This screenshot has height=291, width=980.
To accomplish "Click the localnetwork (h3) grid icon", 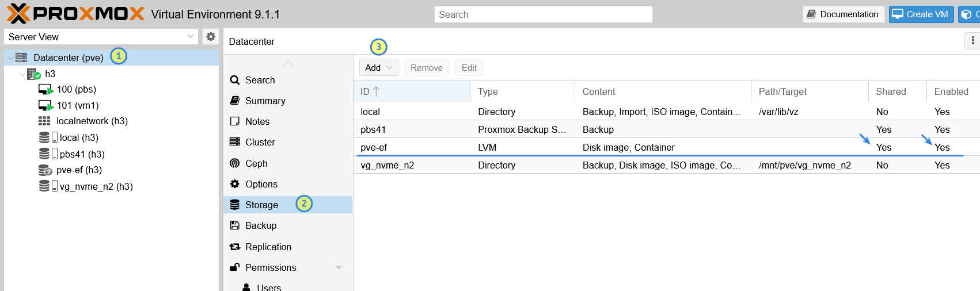I will [x=44, y=121].
